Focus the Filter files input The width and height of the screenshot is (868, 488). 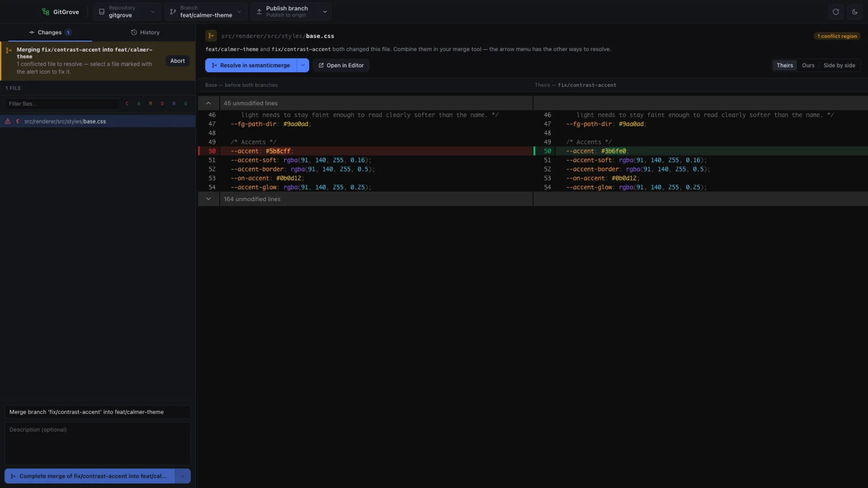click(62, 104)
